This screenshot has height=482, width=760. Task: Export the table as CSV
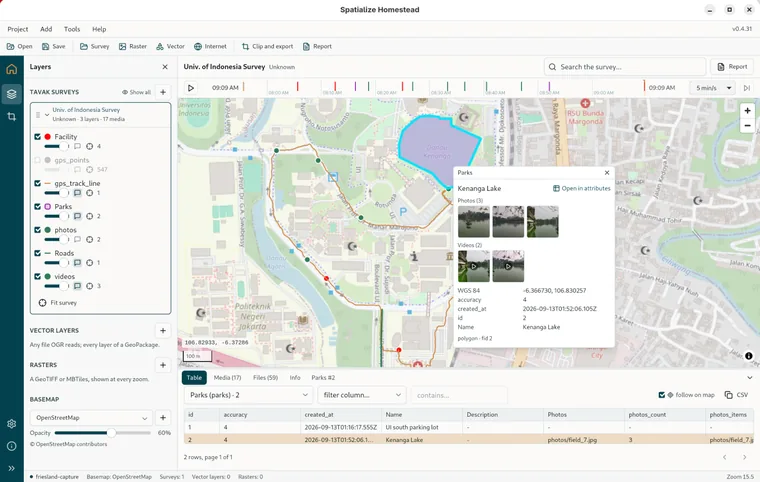(736, 395)
